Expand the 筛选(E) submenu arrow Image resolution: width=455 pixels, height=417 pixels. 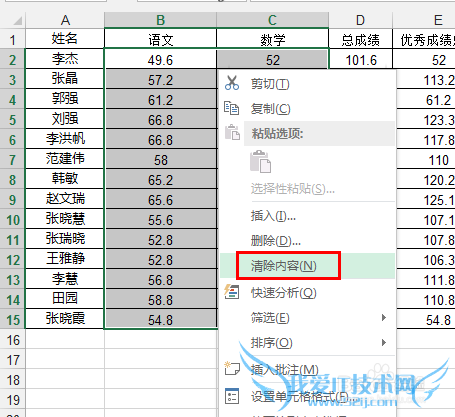tap(384, 317)
